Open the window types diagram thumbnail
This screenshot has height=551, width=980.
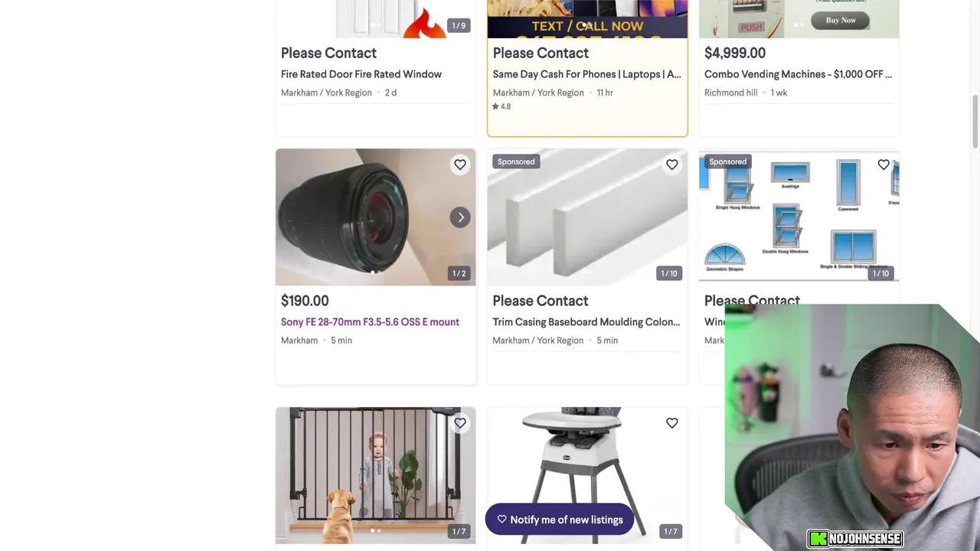(x=799, y=217)
